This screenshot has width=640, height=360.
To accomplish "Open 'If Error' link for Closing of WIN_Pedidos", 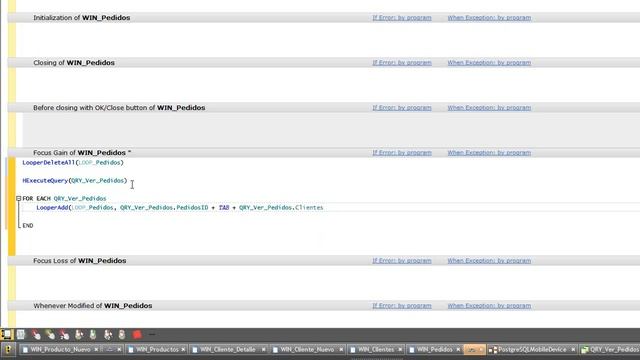I will click(402, 63).
